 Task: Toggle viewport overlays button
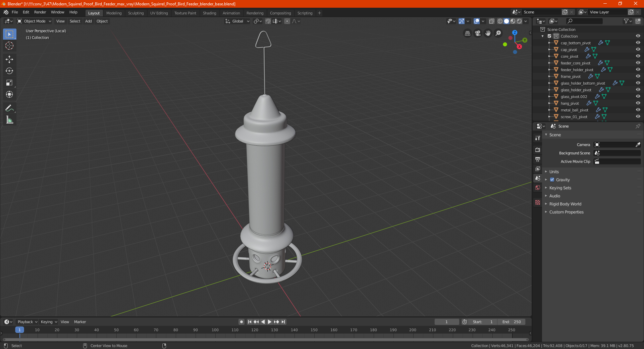point(476,21)
